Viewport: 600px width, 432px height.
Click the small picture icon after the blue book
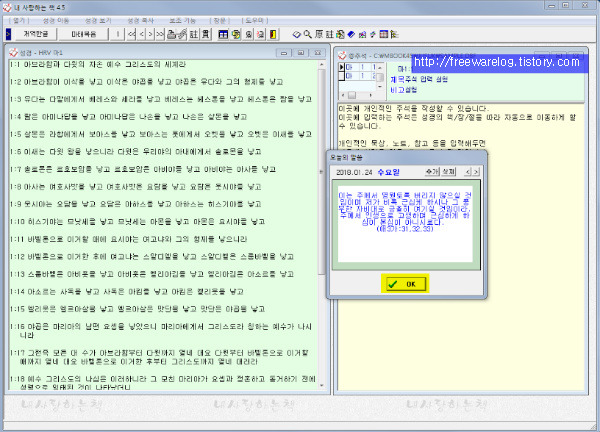pos(362,34)
